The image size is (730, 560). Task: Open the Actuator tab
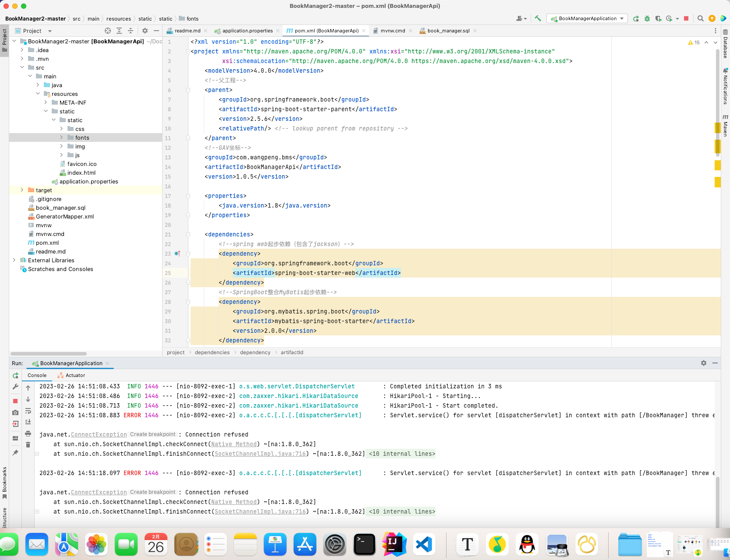[71, 375]
